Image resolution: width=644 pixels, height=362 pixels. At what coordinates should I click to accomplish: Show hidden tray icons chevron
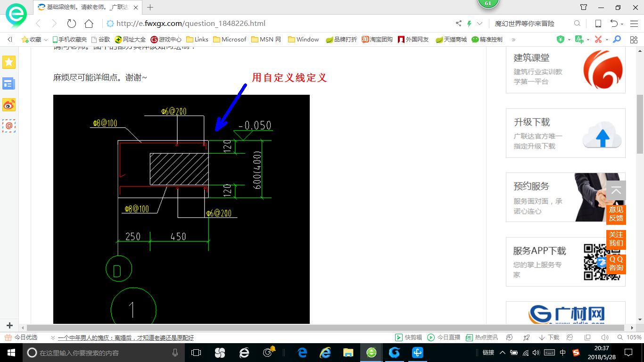[503, 353]
